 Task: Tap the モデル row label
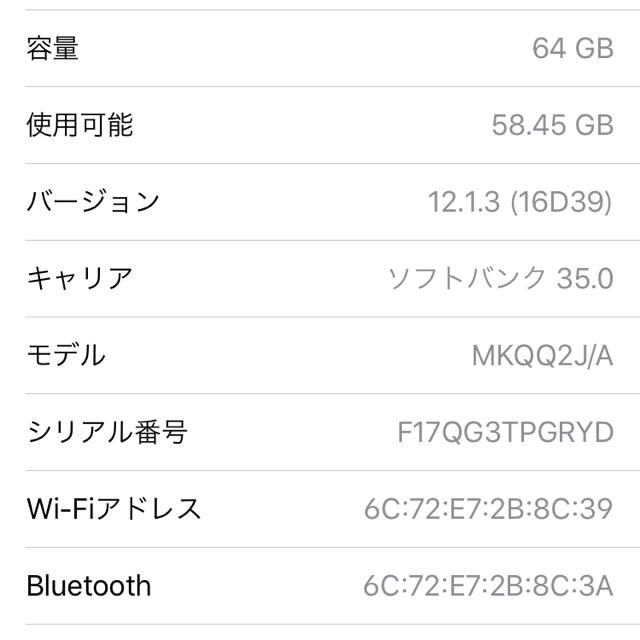click(x=66, y=355)
